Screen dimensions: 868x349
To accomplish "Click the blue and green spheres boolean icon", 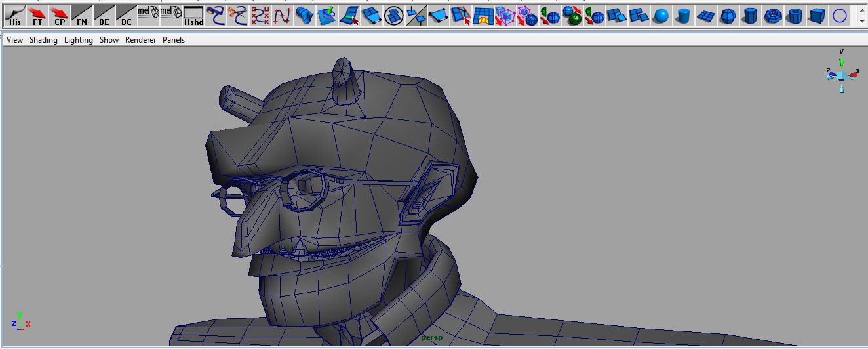I will (x=572, y=15).
